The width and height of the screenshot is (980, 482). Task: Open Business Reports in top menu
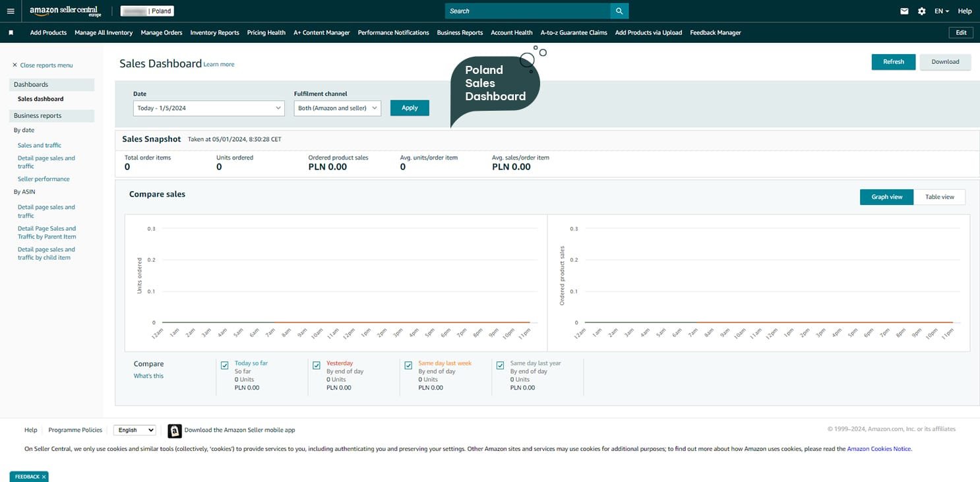pyautogui.click(x=460, y=32)
